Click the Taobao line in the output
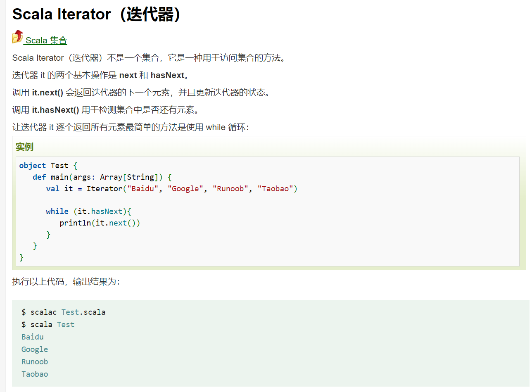Image resolution: width=532 pixels, height=392 pixels. tap(35, 374)
